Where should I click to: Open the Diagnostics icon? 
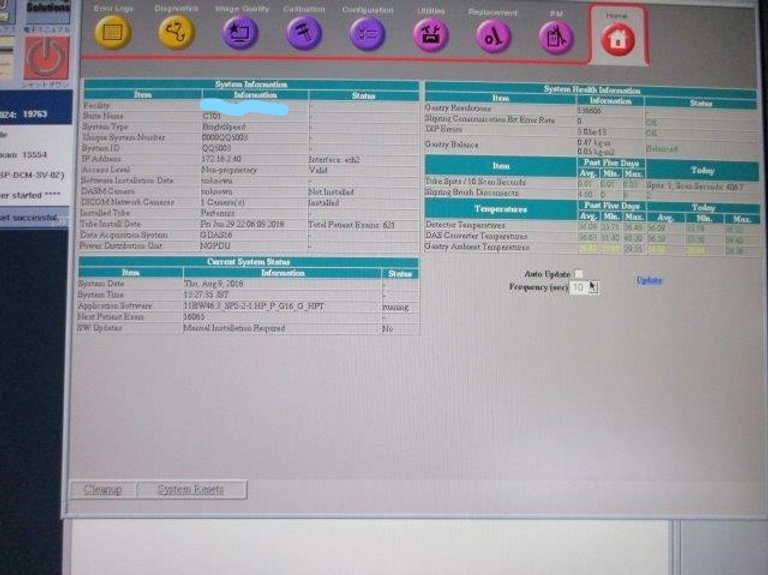click(176, 34)
